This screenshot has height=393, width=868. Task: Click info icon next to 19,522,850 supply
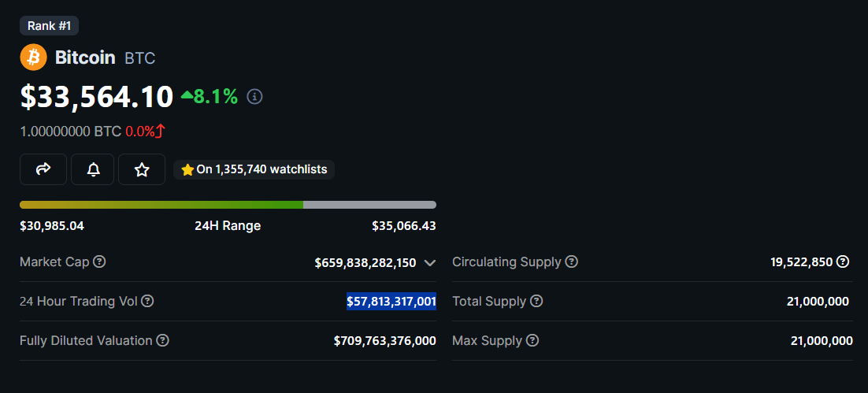(843, 261)
